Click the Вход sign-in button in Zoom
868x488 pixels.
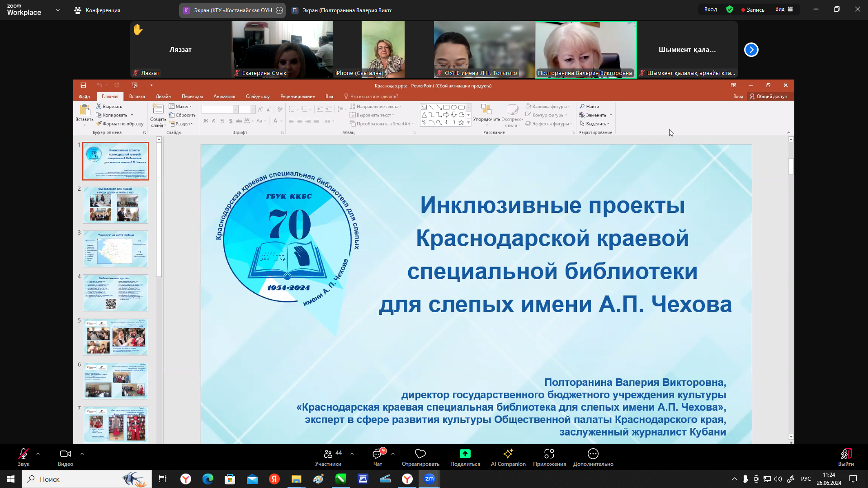(711, 9)
